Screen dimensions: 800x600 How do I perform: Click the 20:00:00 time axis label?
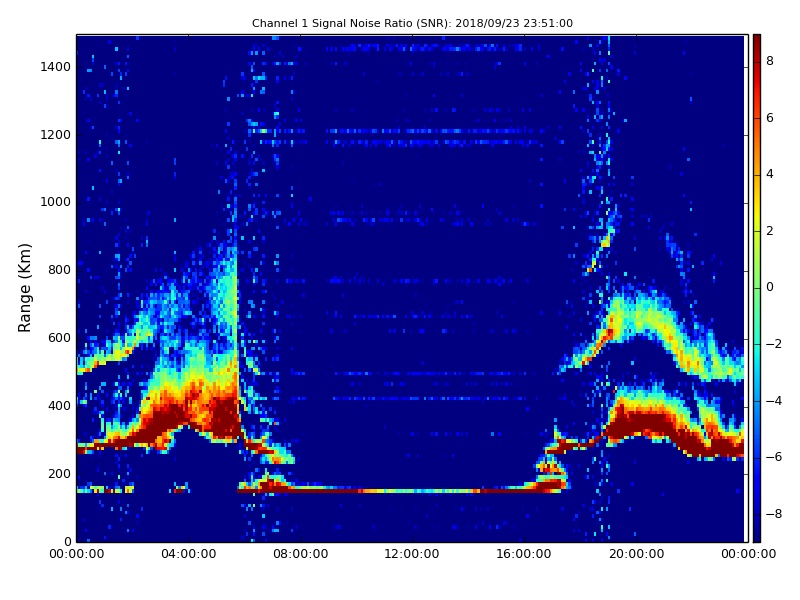[x=636, y=554]
